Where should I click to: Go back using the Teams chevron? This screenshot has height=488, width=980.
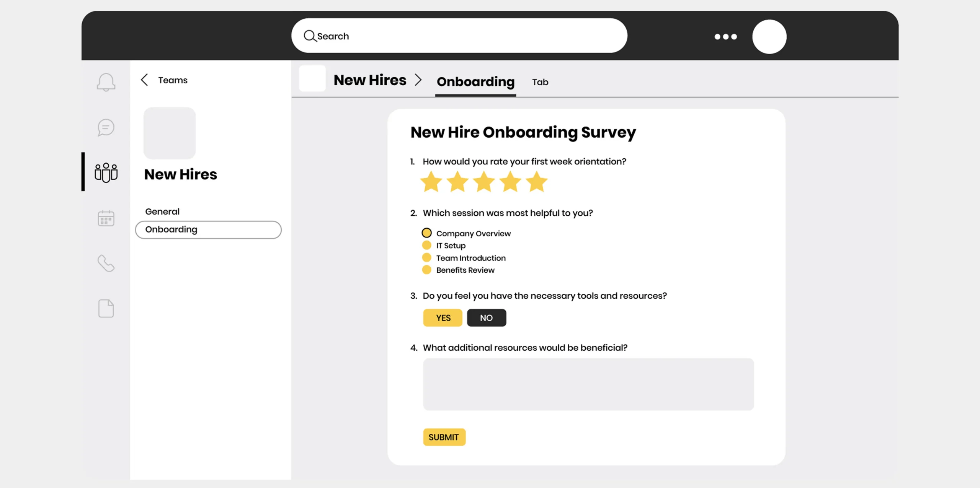click(145, 80)
